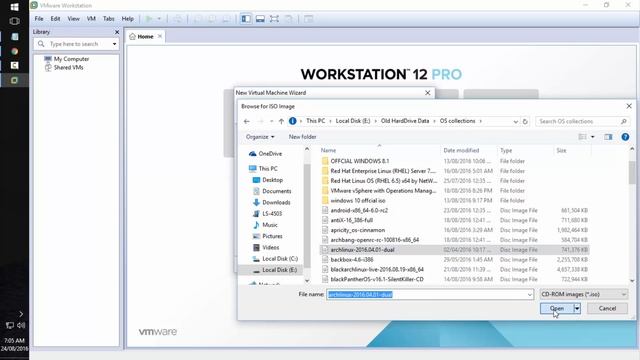Image resolution: width=640 pixels, height=360 pixels.
Task: Select windows 10 offcial iso folder
Action: tap(358, 200)
